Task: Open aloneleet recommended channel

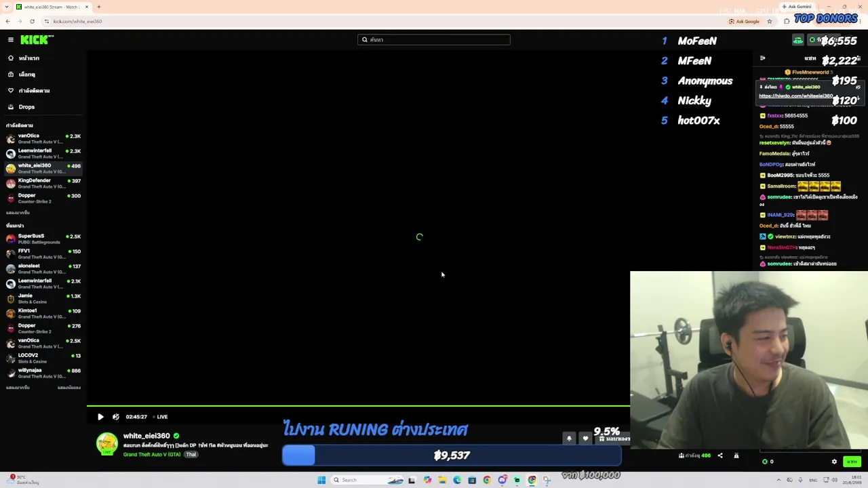Action: click(x=43, y=269)
